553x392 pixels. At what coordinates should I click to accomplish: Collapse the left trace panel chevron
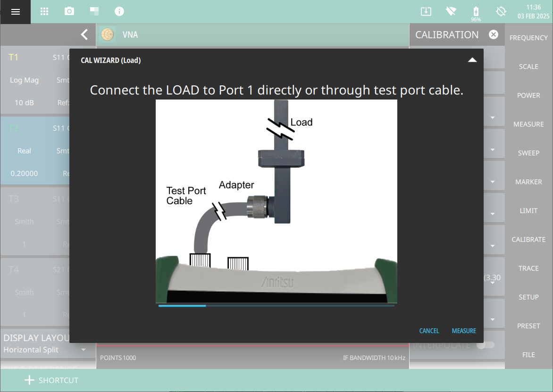pyautogui.click(x=84, y=34)
